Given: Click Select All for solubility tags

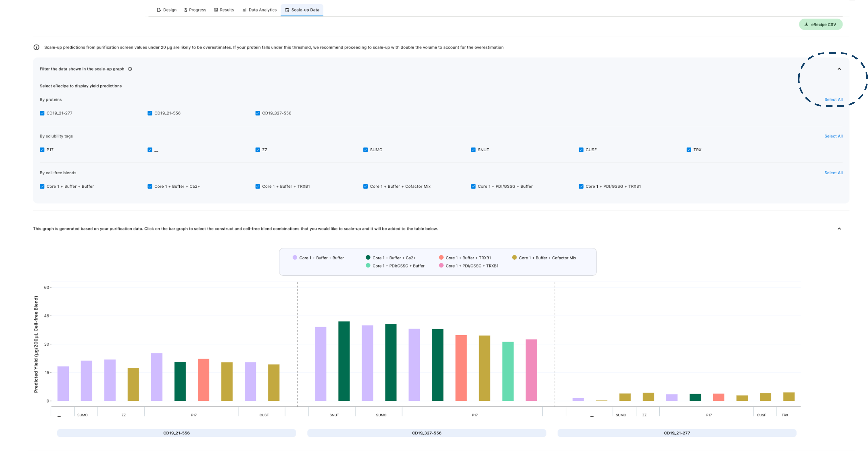Looking at the screenshot, I should [833, 136].
